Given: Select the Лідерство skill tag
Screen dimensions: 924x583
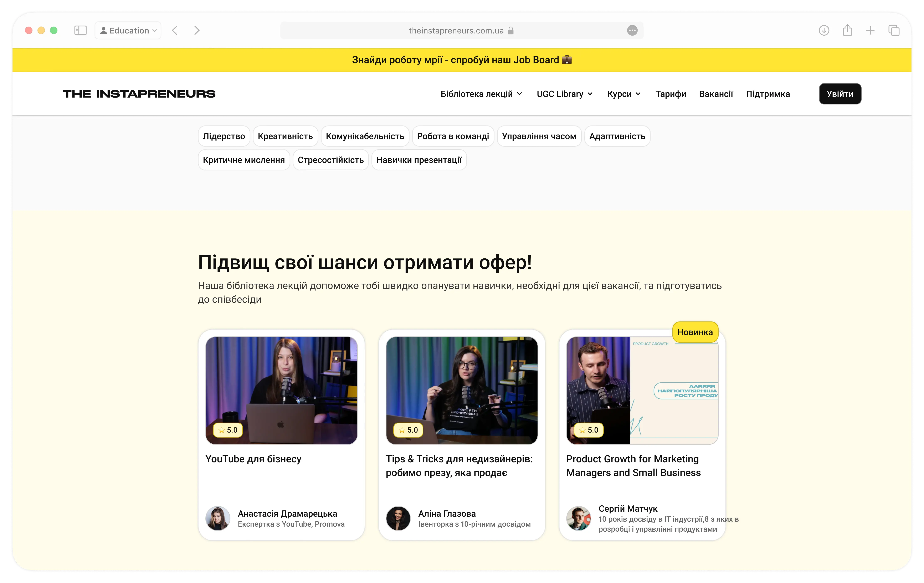Looking at the screenshot, I should (x=224, y=136).
